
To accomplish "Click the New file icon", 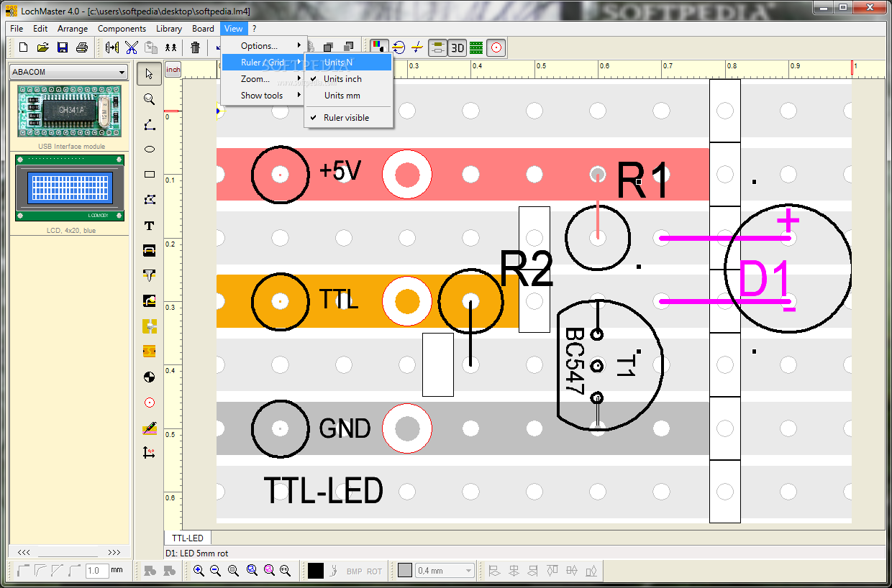I will click(23, 47).
